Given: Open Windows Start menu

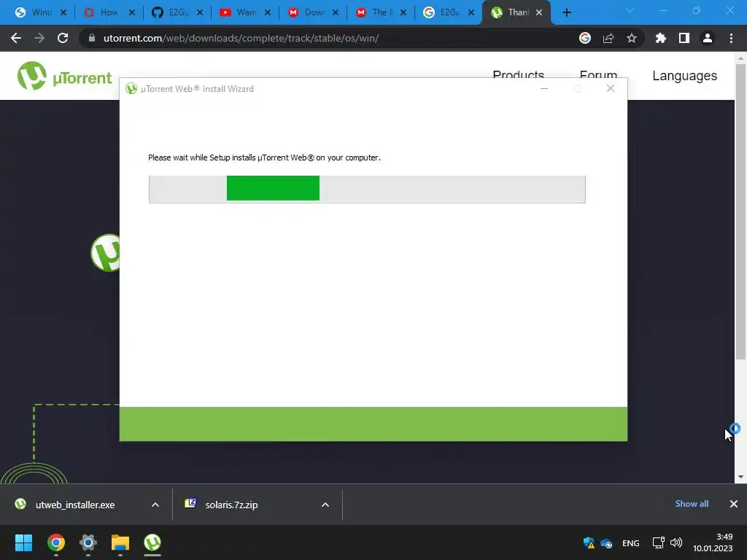Looking at the screenshot, I should pyautogui.click(x=23, y=542).
